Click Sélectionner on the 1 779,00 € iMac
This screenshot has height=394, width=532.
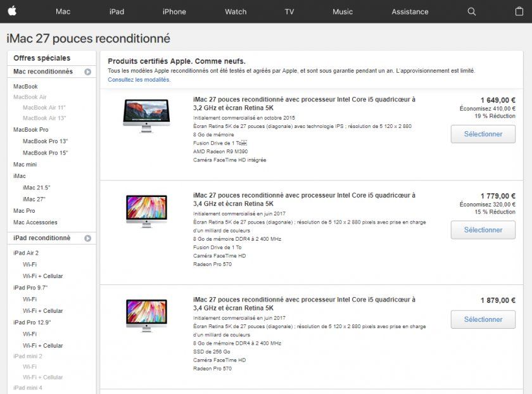click(x=483, y=230)
